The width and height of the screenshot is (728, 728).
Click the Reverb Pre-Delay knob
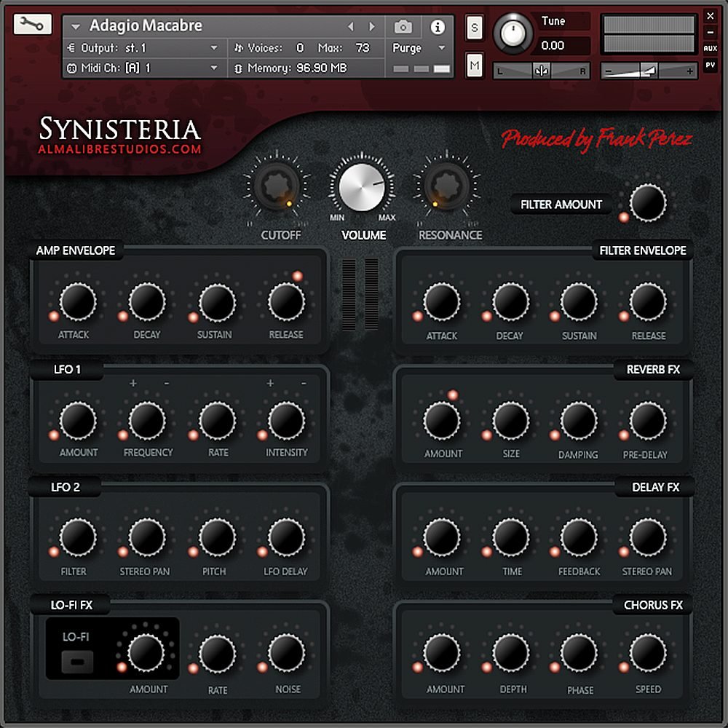[x=648, y=421]
